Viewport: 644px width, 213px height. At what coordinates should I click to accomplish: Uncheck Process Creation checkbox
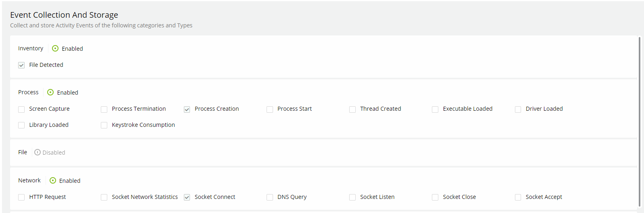(187, 109)
